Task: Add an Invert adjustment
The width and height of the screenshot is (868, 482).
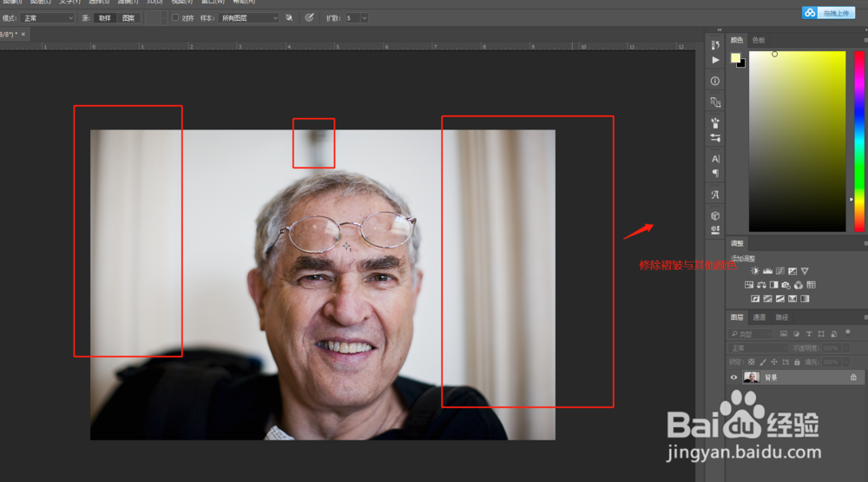Action: click(x=755, y=299)
